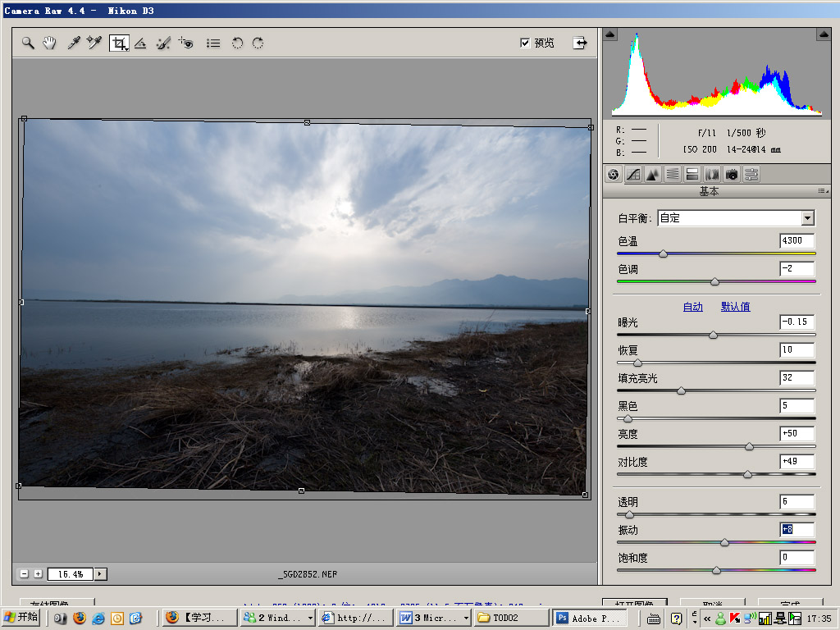The width and height of the screenshot is (840, 630).
Task: Click the image histogram display
Action: point(716,73)
